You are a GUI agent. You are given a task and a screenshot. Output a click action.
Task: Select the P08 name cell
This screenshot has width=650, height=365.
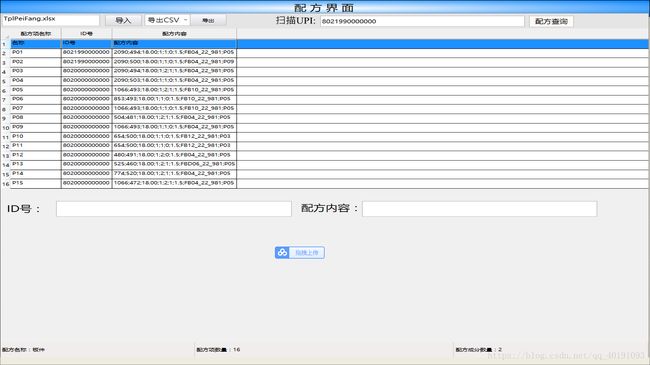coord(36,118)
